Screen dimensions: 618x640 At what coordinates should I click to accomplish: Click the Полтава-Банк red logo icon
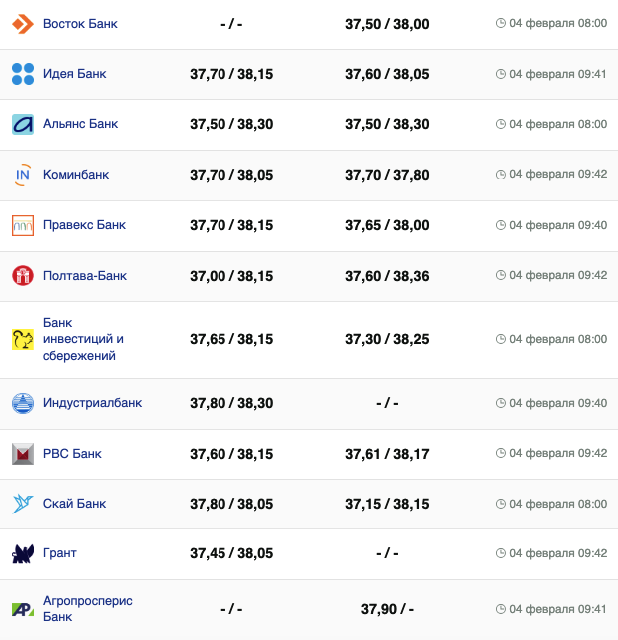click(23, 276)
